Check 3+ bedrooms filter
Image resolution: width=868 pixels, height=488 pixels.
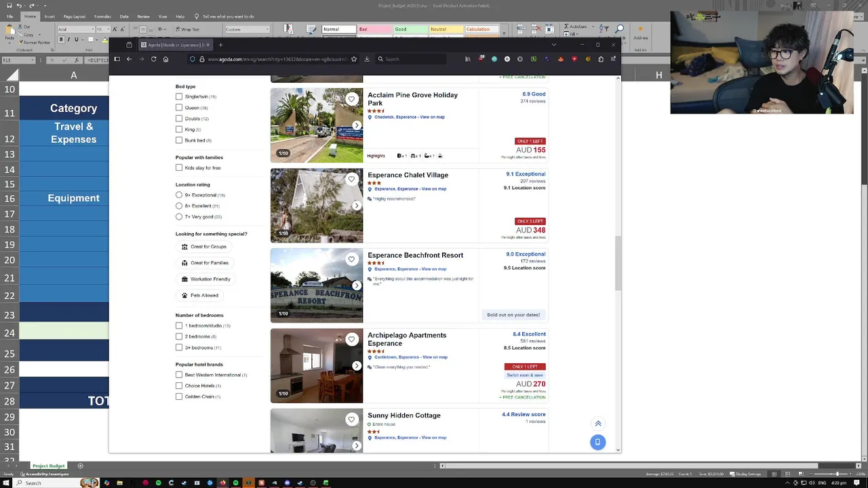pos(179,348)
